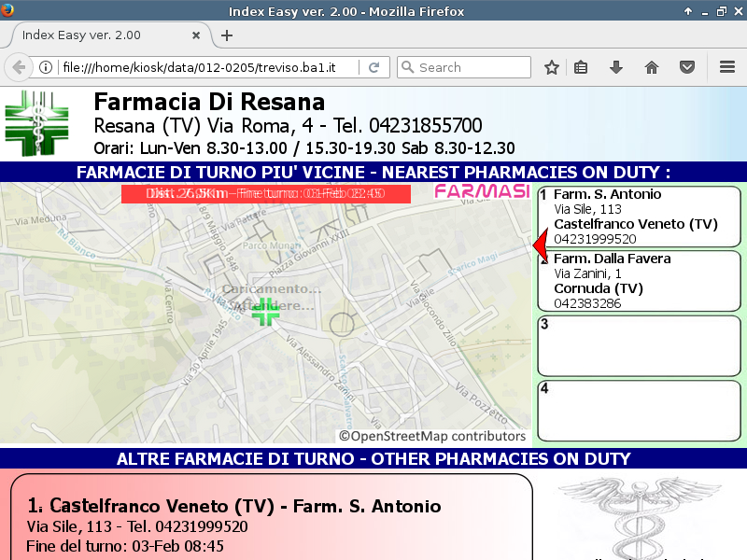Open a new tab with the plus button

tap(227, 35)
